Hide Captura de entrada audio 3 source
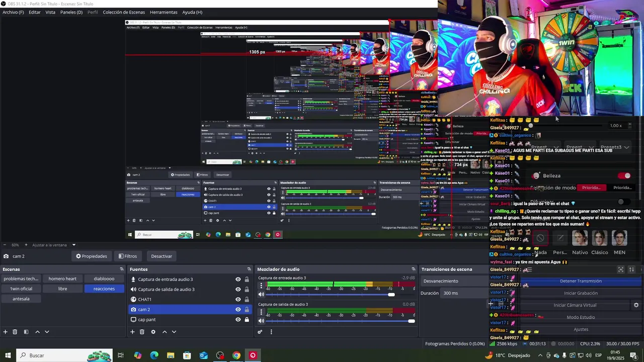This screenshot has height=362, width=644. 238,280
